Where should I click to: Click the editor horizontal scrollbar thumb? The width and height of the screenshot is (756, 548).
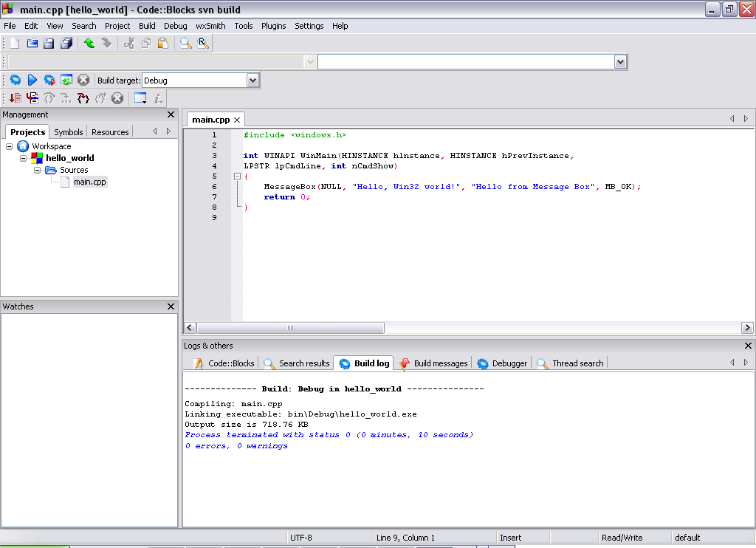click(x=290, y=328)
